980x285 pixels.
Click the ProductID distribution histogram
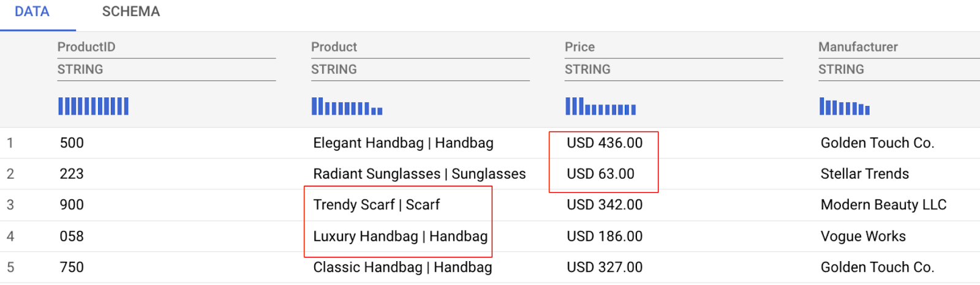pyautogui.click(x=93, y=106)
